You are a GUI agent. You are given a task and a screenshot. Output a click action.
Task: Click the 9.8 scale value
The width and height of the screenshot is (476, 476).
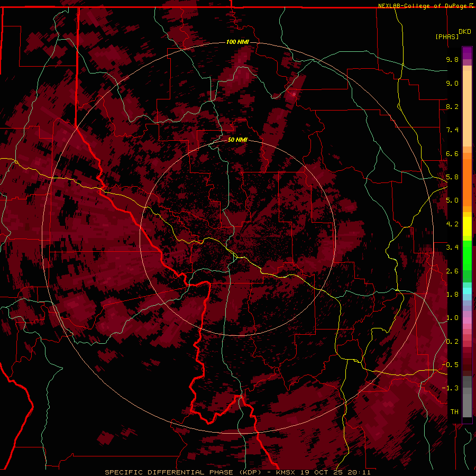coord(452,59)
